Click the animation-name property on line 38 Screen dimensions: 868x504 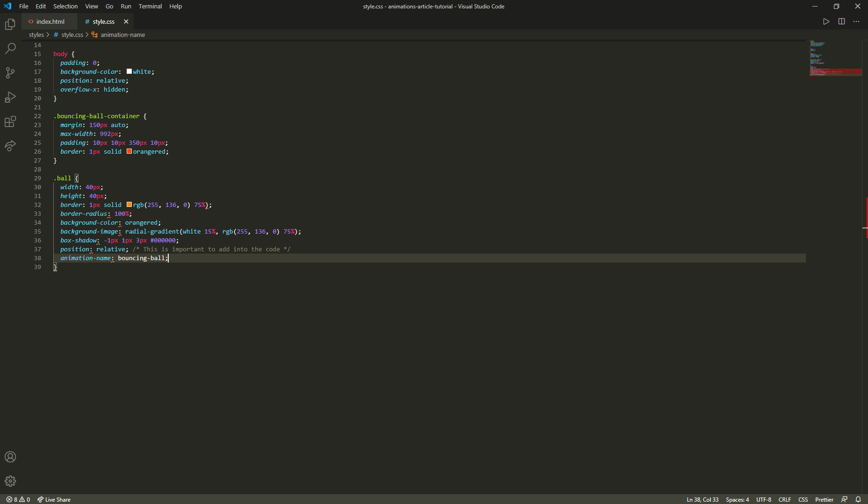click(86, 258)
